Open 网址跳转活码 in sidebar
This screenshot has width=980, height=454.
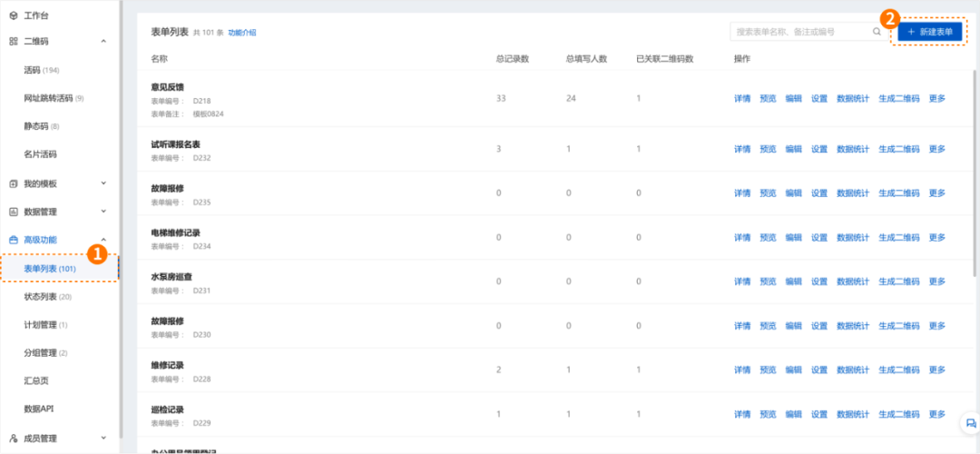(54, 98)
